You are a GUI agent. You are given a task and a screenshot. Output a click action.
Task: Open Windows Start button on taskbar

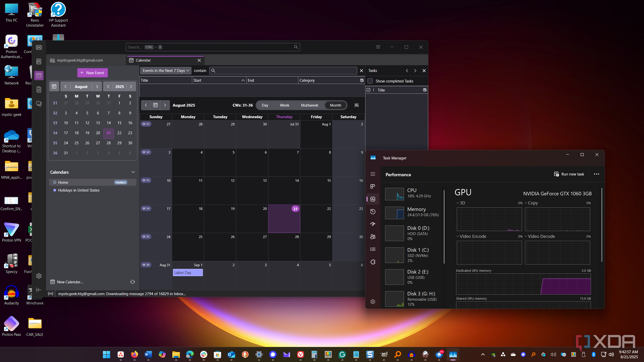coord(107,354)
